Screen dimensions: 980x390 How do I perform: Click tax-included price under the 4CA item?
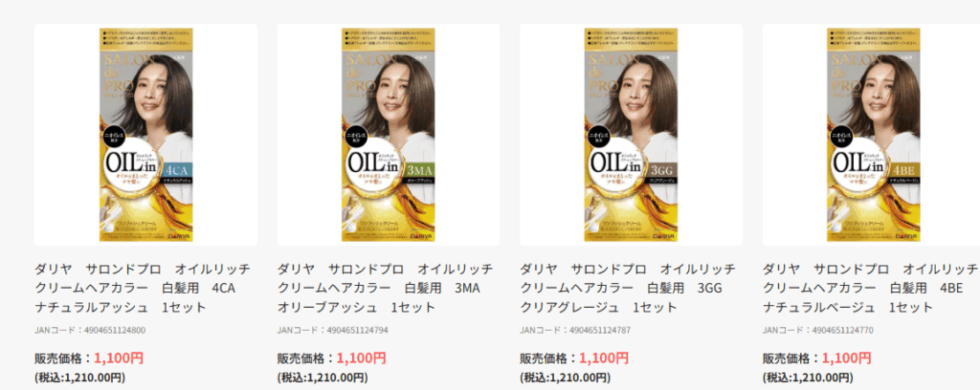pos(80,378)
